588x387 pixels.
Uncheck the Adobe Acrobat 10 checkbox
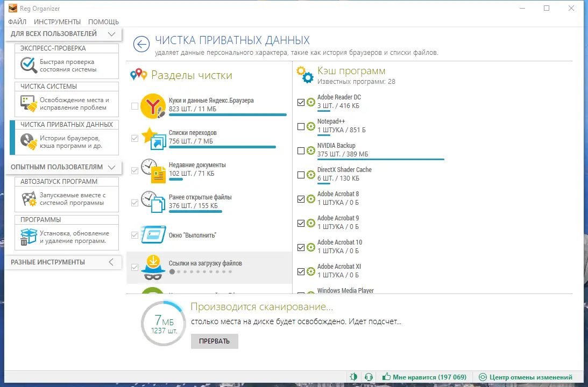301,248
